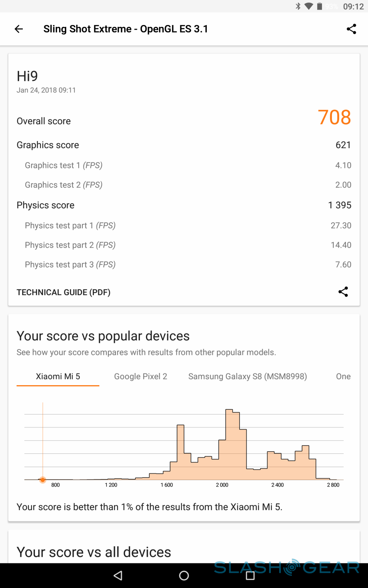This screenshot has height=588, width=368.
Task: Tap the share icon beside Technical Guide
Action: tap(343, 292)
